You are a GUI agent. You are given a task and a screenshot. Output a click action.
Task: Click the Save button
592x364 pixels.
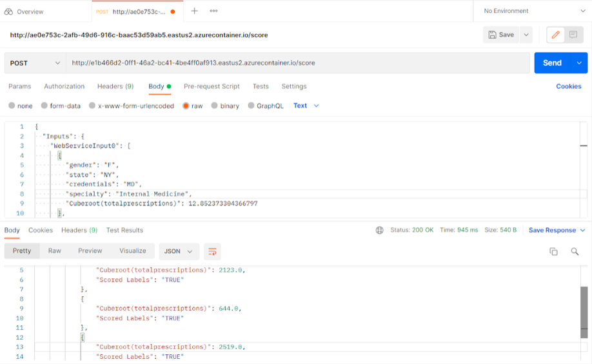pyautogui.click(x=501, y=35)
